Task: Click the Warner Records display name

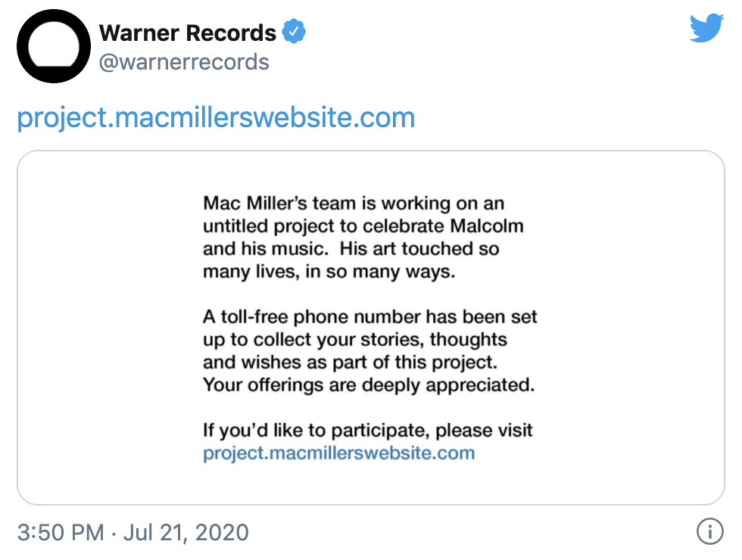Action: pos(188,33)
